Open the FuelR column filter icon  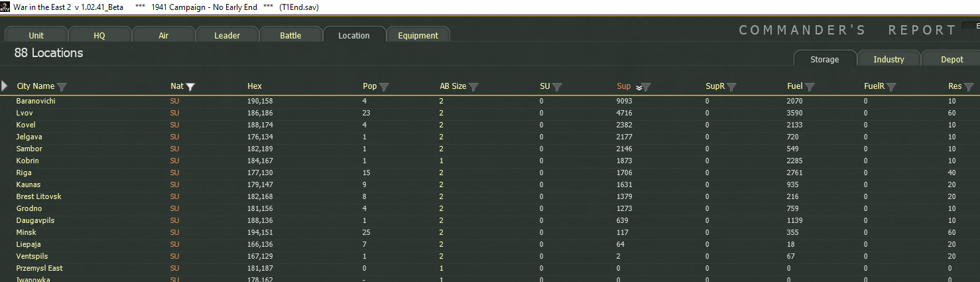point(891,87)
